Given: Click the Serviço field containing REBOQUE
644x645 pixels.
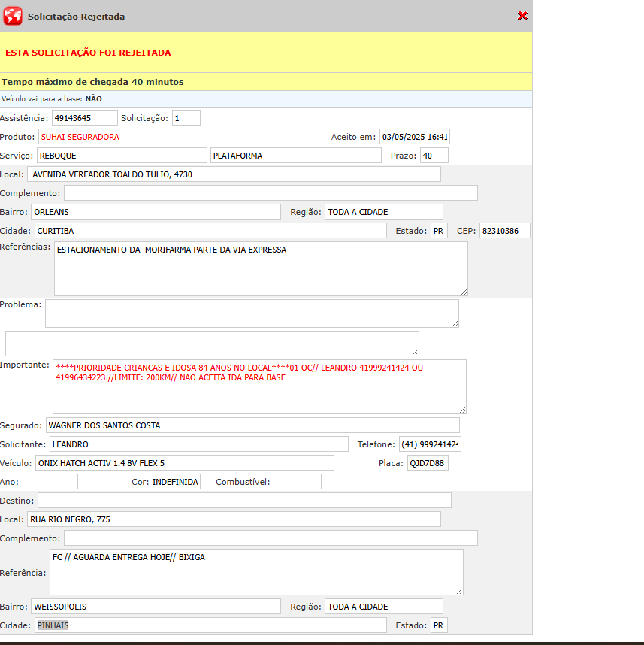Looking at the screenshot, I should pos(121,156).
